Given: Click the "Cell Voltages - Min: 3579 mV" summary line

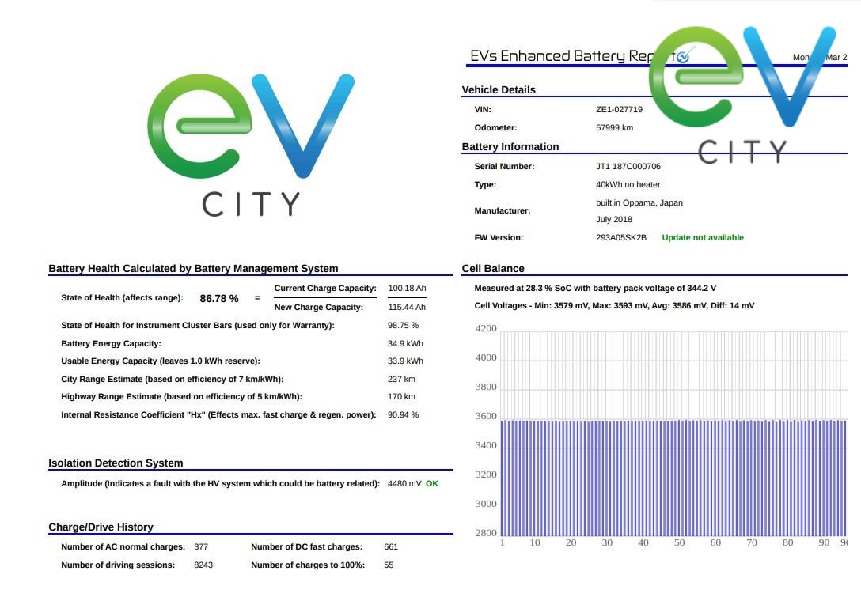Looking at the screenshot, I should pyautogui.click(x=614, y=306).
